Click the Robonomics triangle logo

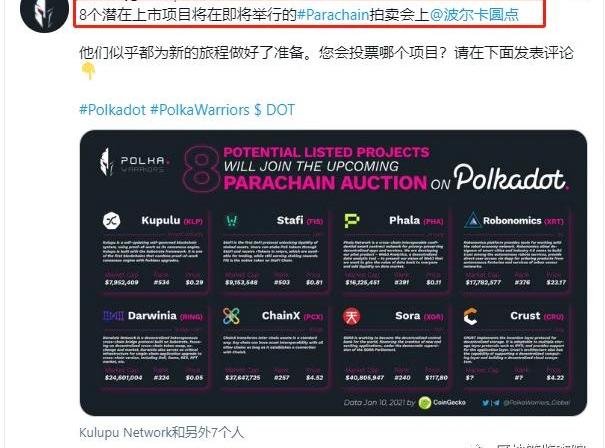tap(472, 220)
